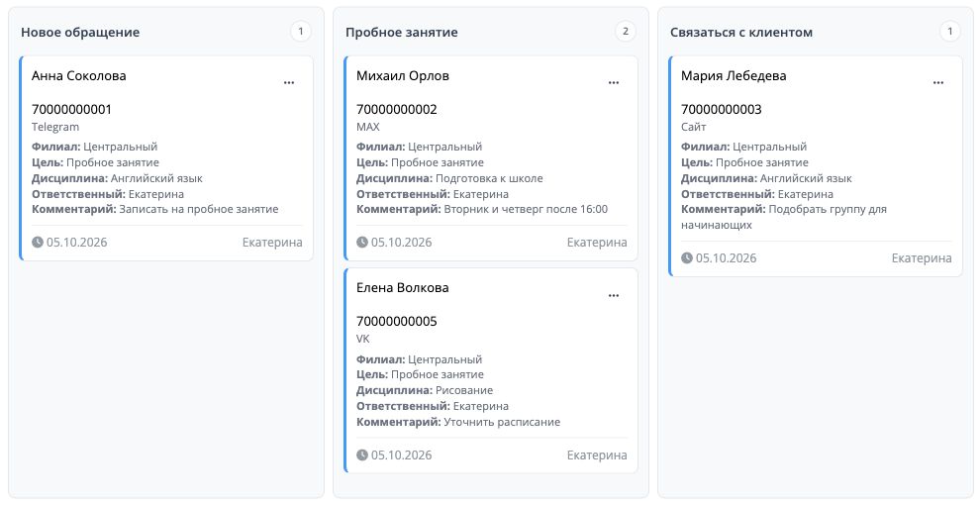Image resolution: width=980 pixels, height=505 pixels.
Task: Click footer Екатерина on Елена Волкова card
Action: [597, 455]
